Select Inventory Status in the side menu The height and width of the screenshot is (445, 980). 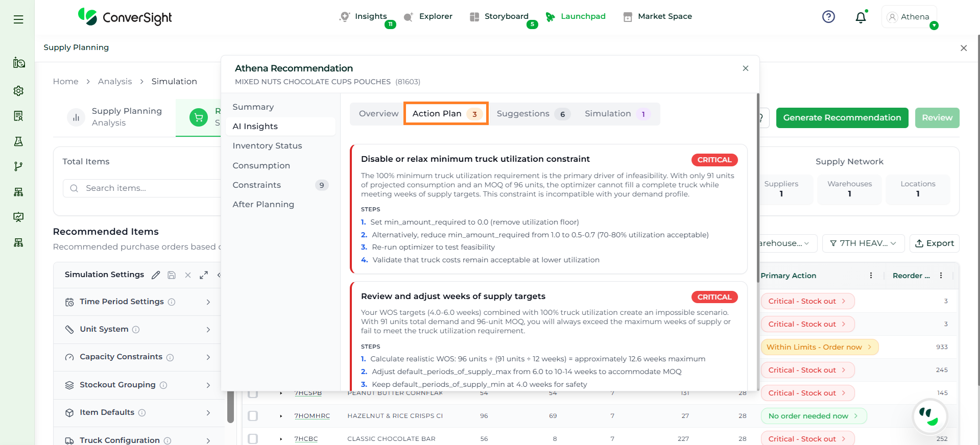click(x=267, y=146)
